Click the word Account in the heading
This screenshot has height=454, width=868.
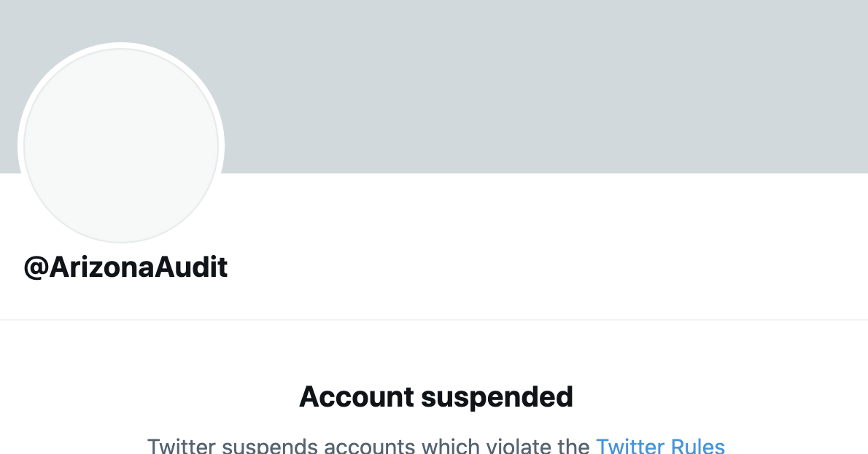347,397
